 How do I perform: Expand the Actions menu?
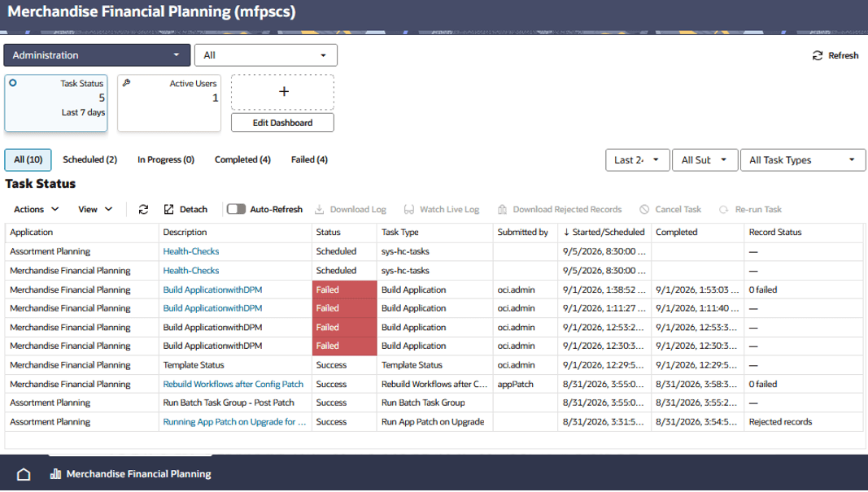click(36, 209)
